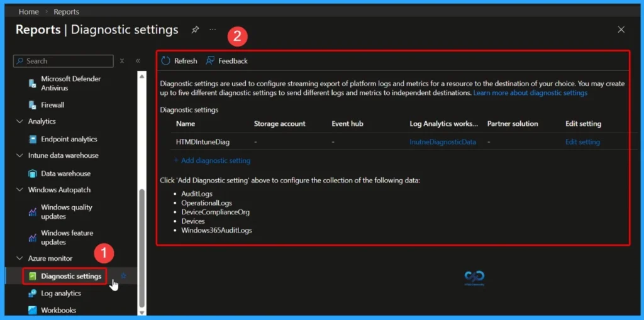
Task: Collapse the sidebar with double chevron
Action: coord(138,61)
